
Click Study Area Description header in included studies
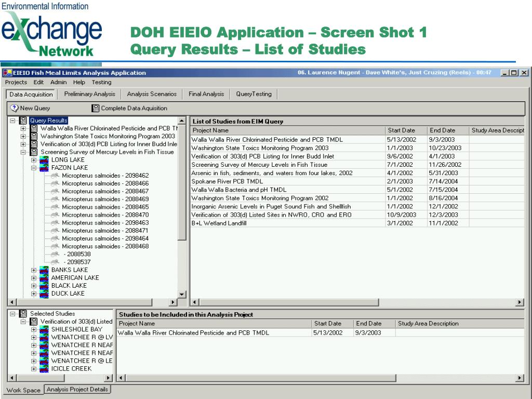tap(460, 324)
